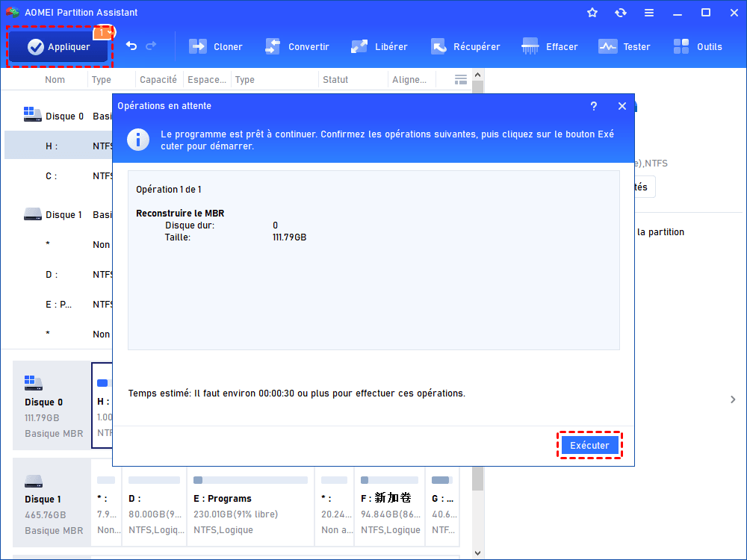Open the Convertir menu
The height and width of the screenshot is (560, 747).
point(297,46)
